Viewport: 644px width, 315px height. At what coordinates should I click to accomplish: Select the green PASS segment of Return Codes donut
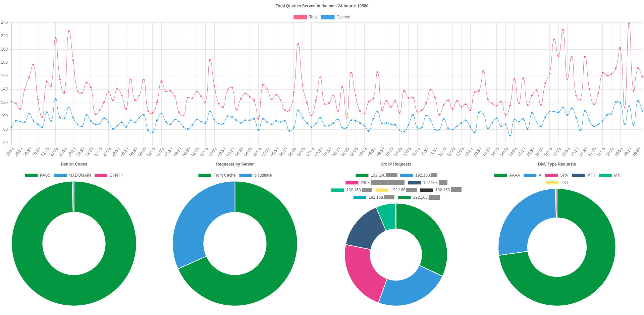pyautogui.click(x=74, y=290)
